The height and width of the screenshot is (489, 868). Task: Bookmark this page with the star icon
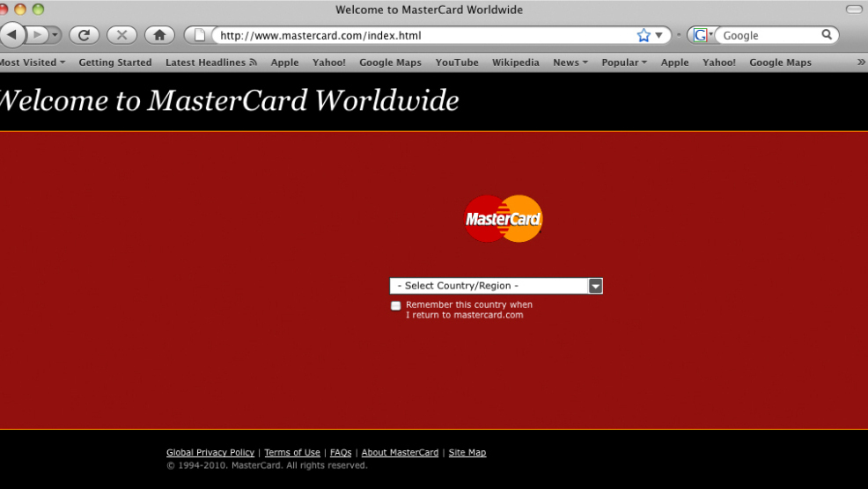point(644,35)
